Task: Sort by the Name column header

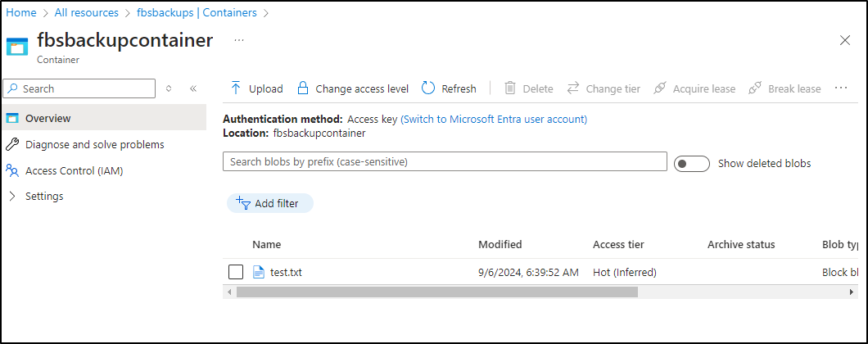Action: coord(267,244)
